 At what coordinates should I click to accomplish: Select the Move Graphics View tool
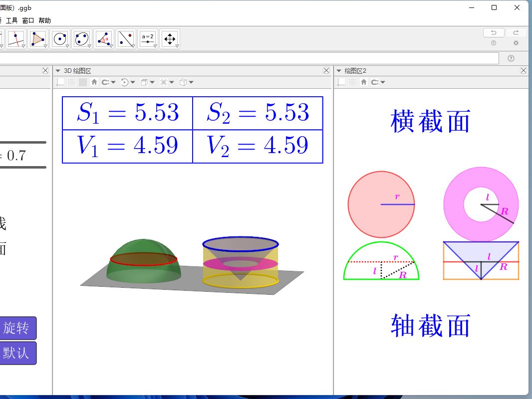[x=169, y=39]
